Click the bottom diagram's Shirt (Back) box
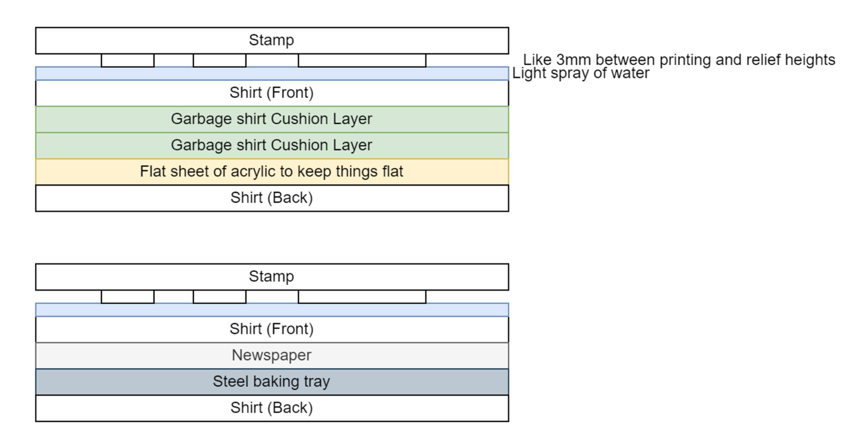This screenshot has height=445, width=868. coord(272,408)
